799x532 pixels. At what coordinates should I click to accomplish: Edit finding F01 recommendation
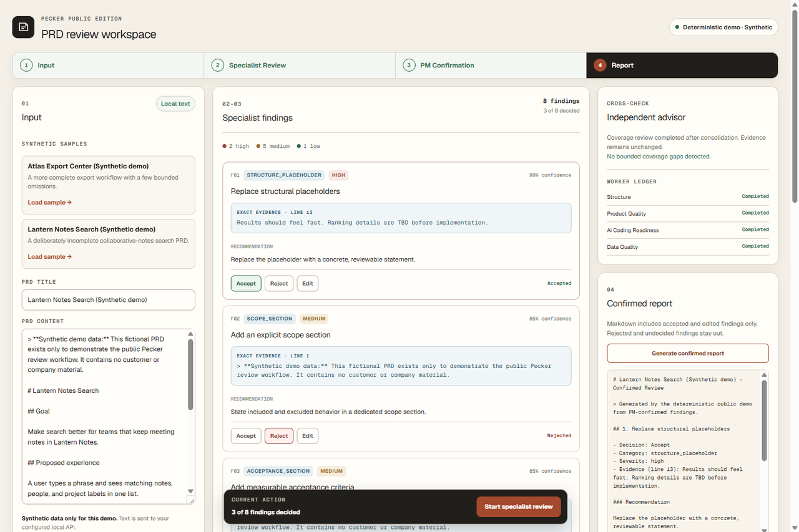tap(308, 283)
